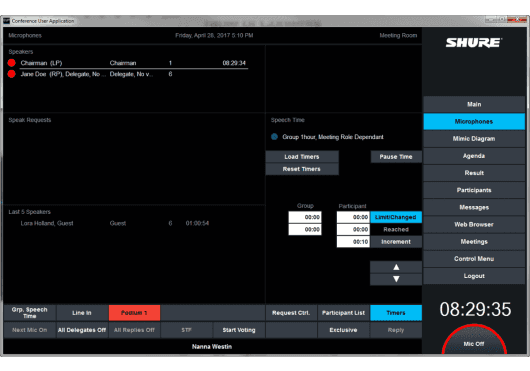Open the Main menu page
Image resolution: width=530 pixels, height=371 pixels.
point(474,104)
